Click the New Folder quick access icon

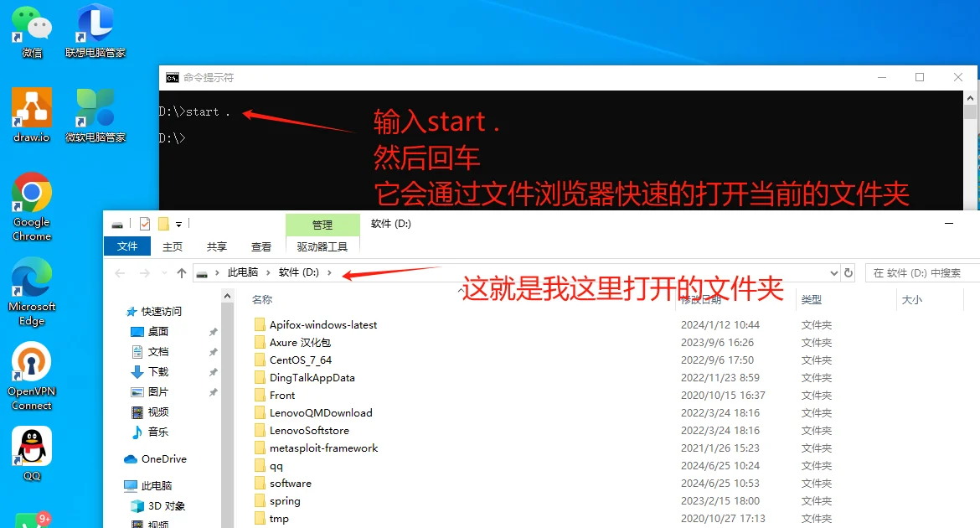pos(163,223)
